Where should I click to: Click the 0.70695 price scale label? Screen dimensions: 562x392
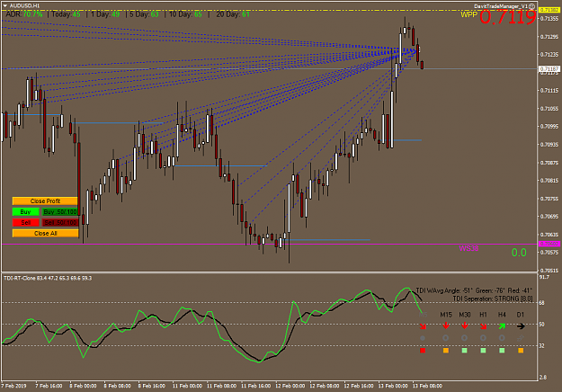[x=549, y=217]
